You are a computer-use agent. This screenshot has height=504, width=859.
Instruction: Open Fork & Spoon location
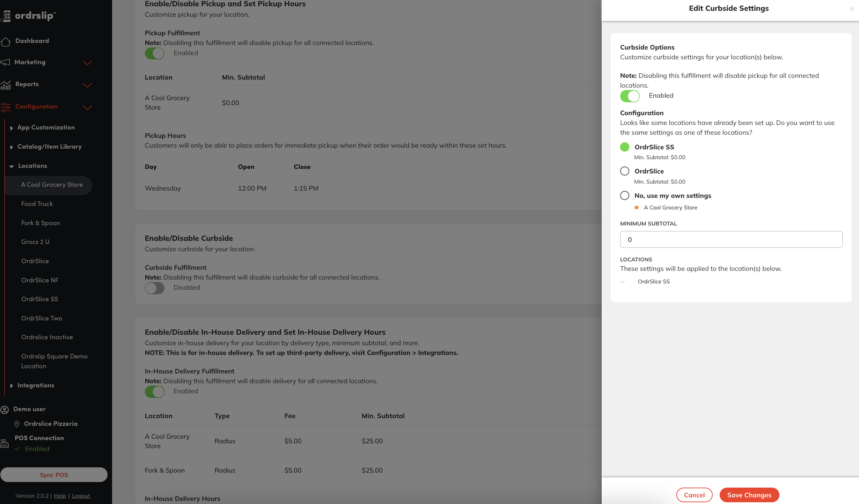click(41, 223)
